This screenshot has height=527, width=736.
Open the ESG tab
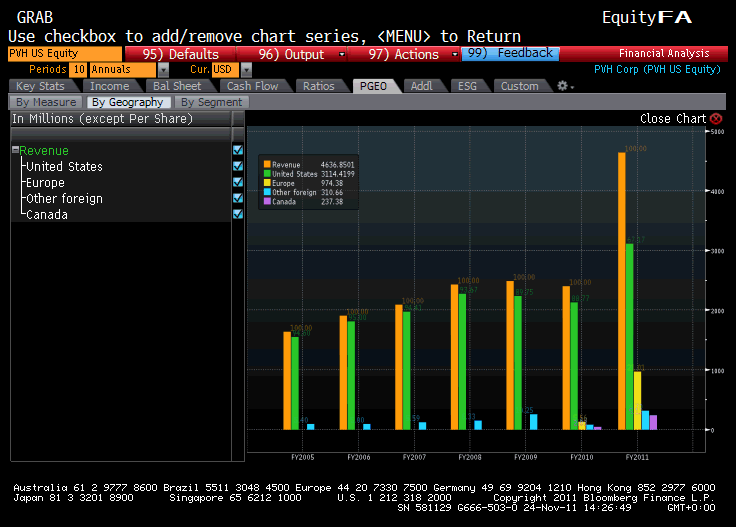(467, 86)
